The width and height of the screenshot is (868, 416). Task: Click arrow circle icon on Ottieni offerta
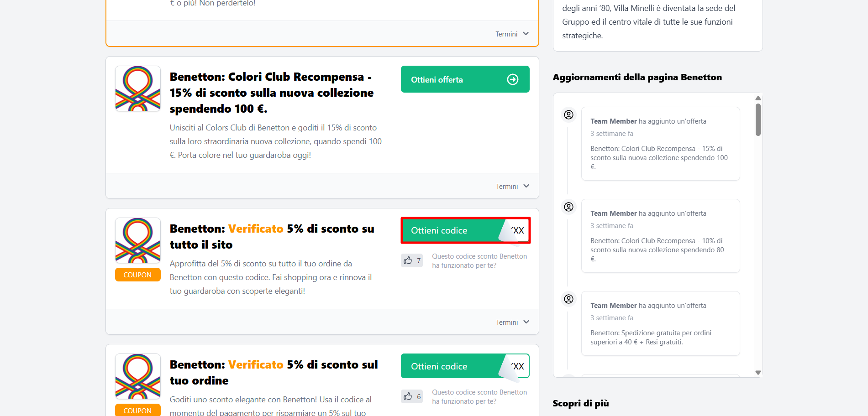[513, 79]
